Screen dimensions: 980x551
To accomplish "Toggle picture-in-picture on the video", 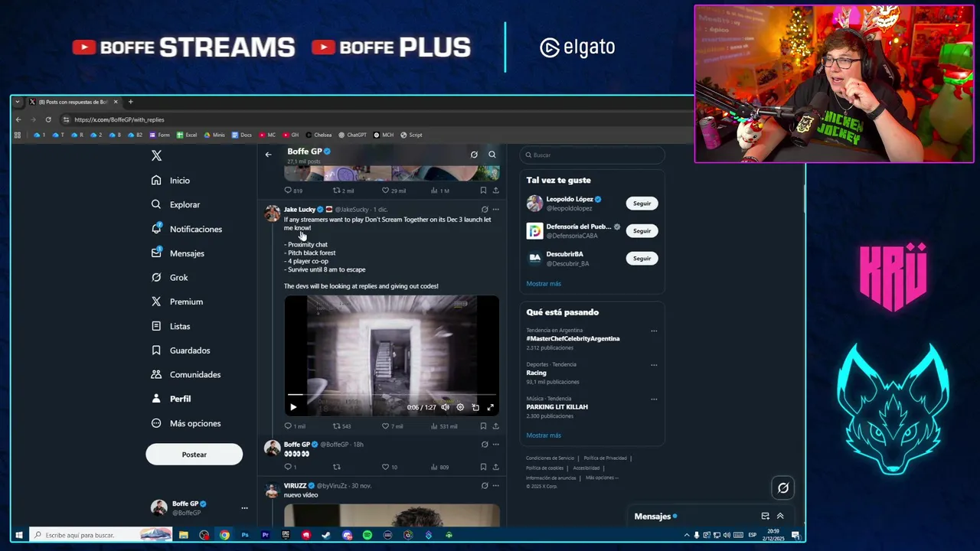I will (475, 407).
